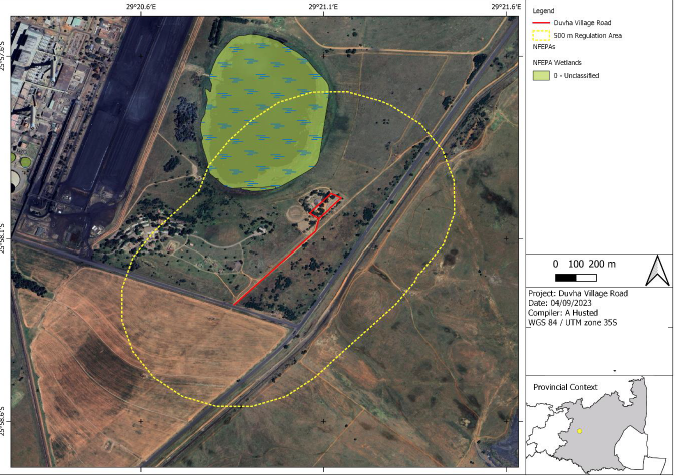Click the "Date: 04/09/2023" line
The image size is (675, 476).
point(560,303)
